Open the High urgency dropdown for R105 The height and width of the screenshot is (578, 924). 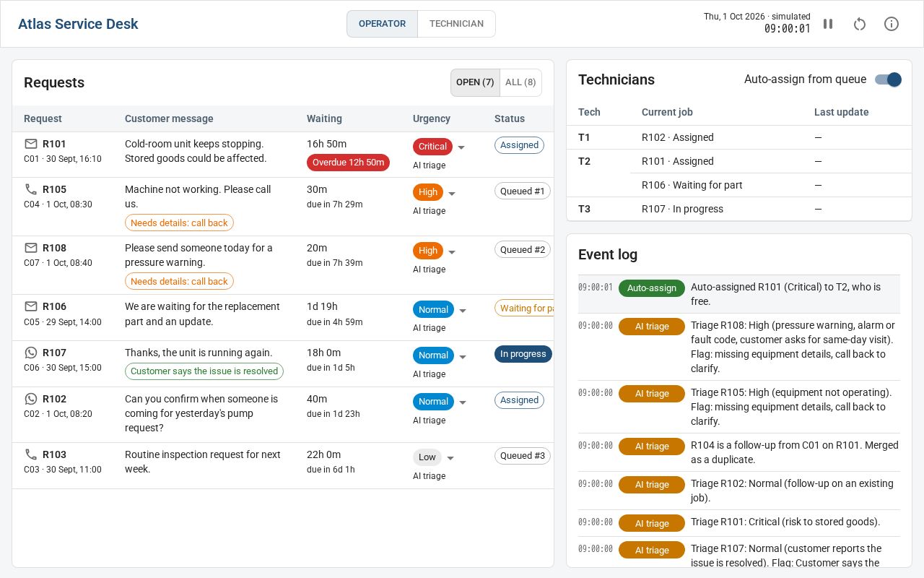tap(435, 192)
